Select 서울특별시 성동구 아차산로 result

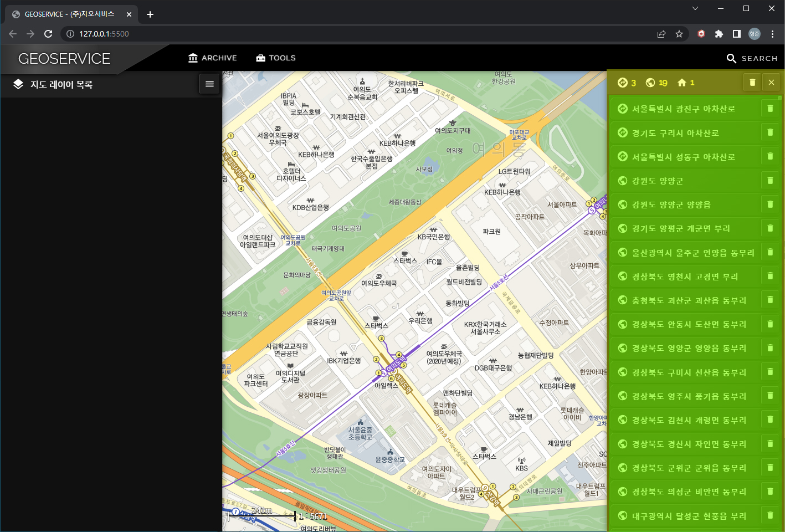tap(684, 157)
